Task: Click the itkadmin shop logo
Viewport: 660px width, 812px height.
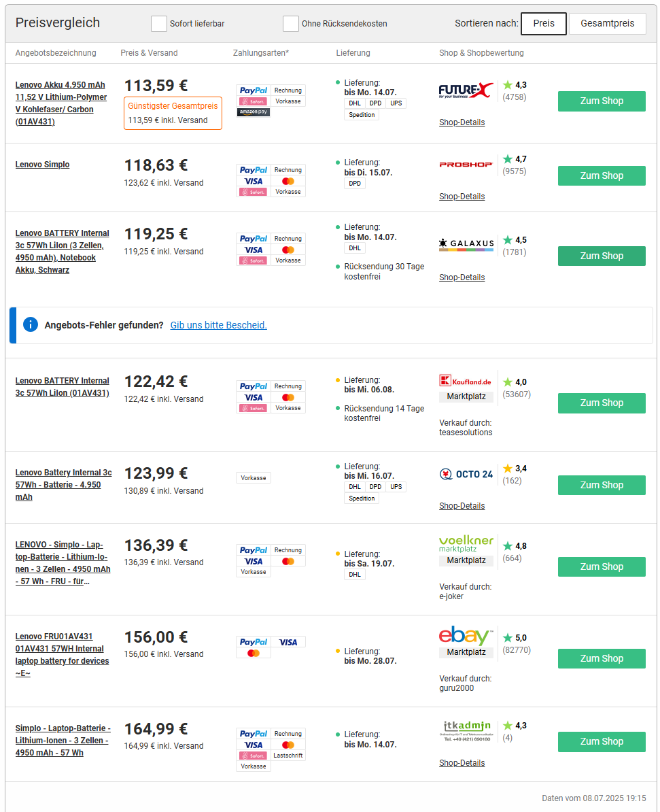Action: tap(466, 730)
